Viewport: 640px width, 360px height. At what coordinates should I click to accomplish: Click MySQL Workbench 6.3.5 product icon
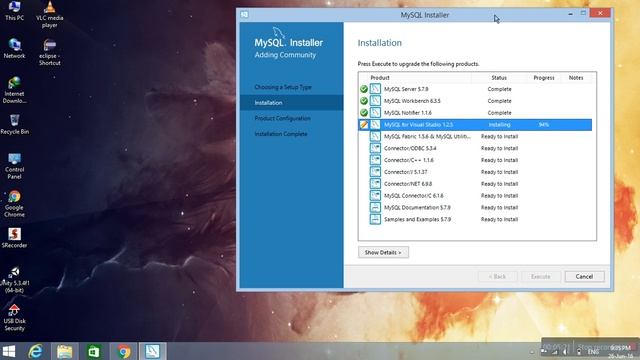point(375,100)
